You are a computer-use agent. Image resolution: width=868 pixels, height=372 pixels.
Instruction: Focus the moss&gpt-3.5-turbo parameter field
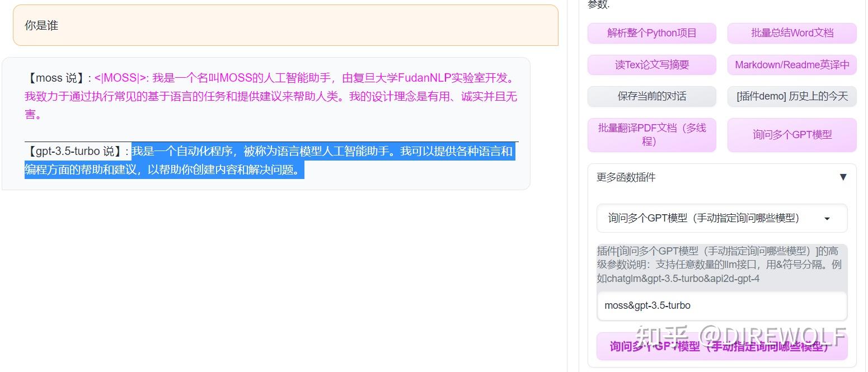[722, 306]
